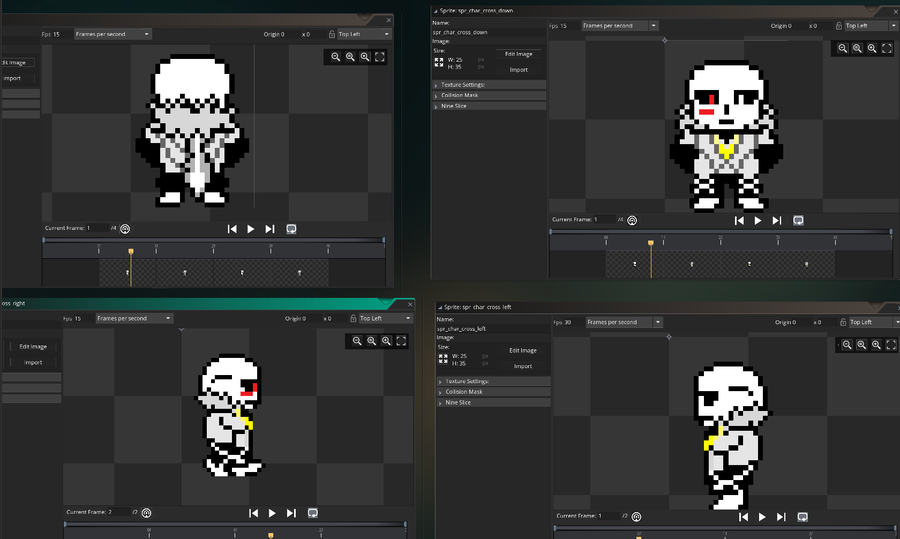Image resolution: width=900 pixels, height=539 pixels.
Task: Expand Texture Settings in cross_left window
Action: click(x=493, y=381)
